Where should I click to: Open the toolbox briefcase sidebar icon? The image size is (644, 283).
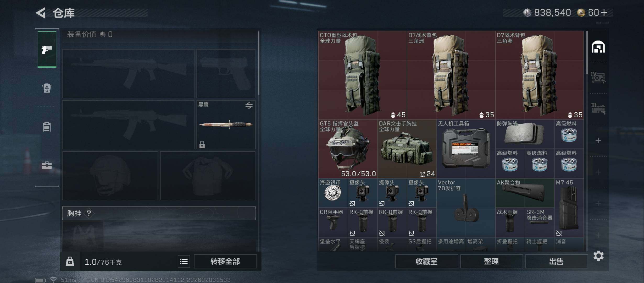click(47, 165)
